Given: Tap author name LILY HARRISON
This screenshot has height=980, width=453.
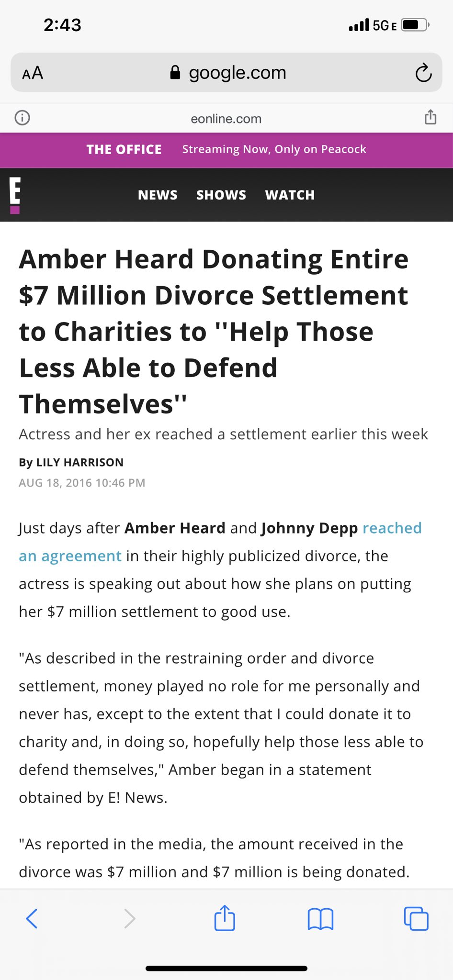Looking at the screenshot, I should (80, 462).
